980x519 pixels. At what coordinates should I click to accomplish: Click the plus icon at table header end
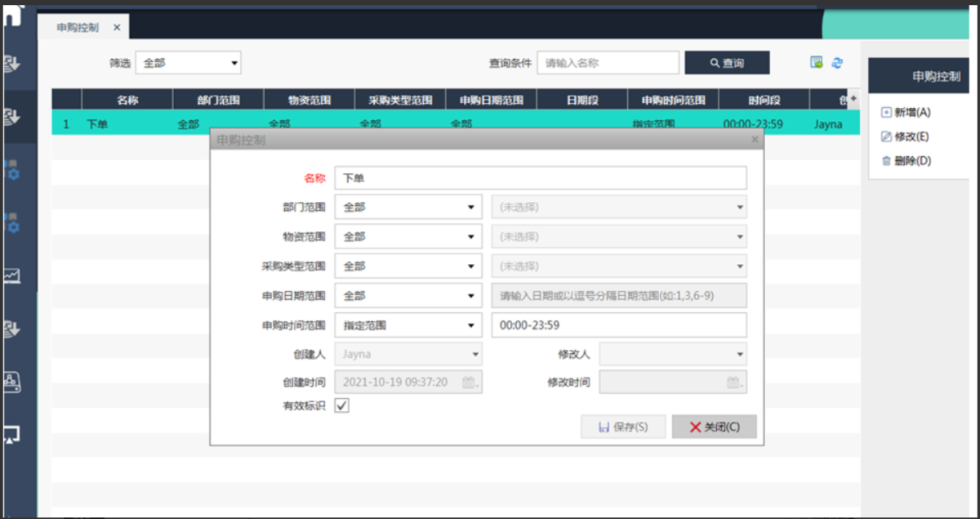(853, 99)
